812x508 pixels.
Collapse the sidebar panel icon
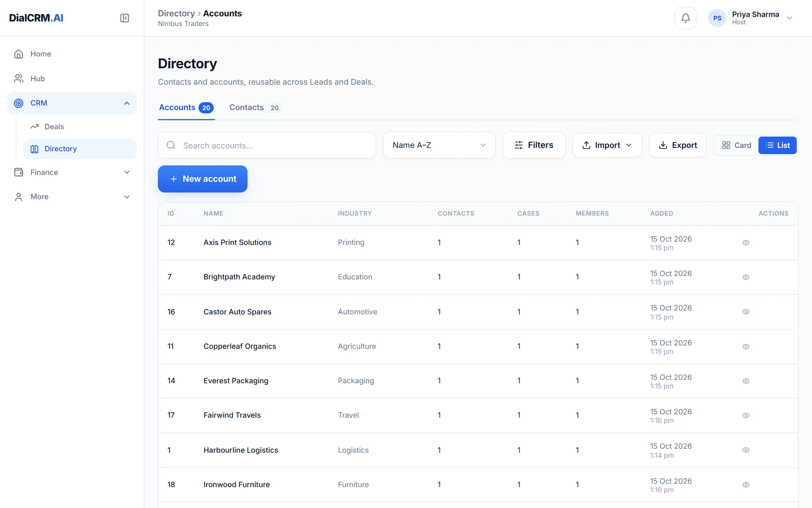click(125, 18)
